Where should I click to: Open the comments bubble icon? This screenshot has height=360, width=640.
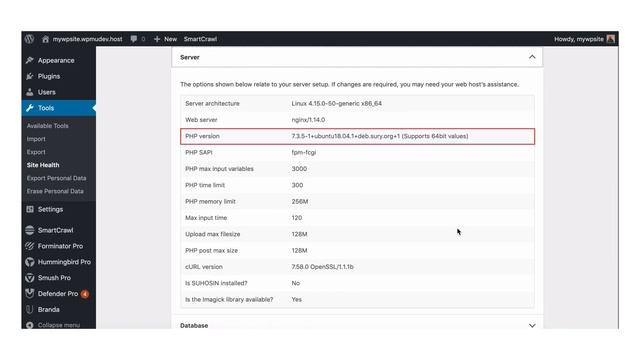point(134,39)
